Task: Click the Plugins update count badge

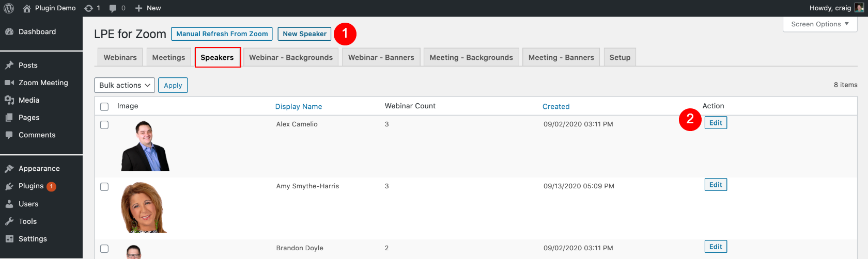Action: tap(51, 186)
